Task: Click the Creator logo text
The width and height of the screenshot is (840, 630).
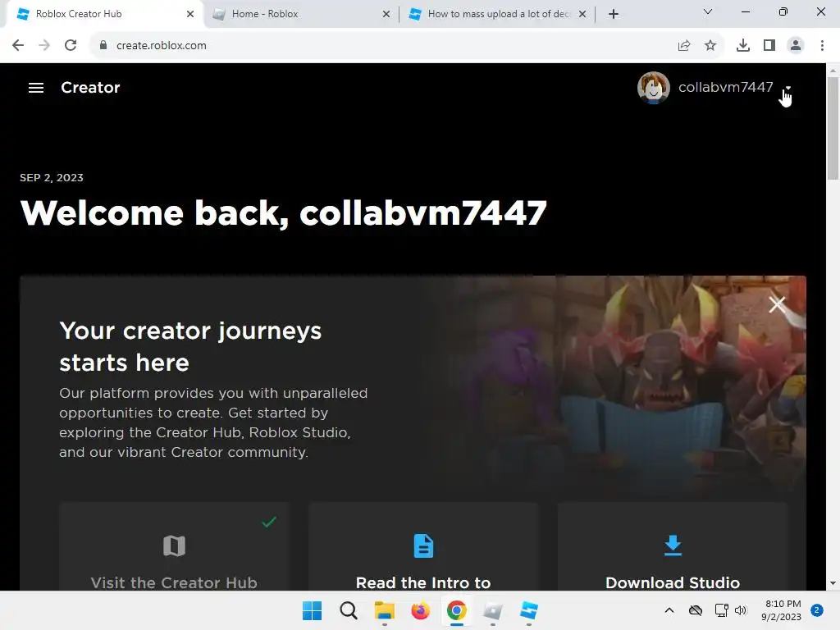Action: coord(90,87)
